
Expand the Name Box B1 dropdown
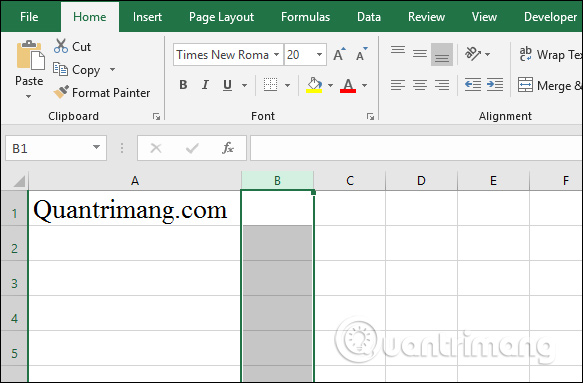click(96, 147)
